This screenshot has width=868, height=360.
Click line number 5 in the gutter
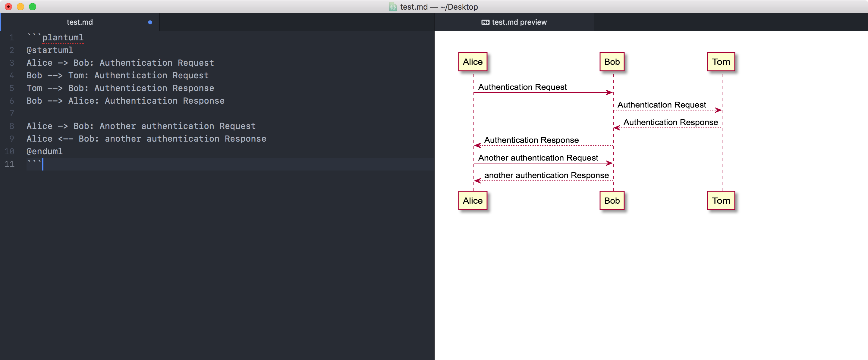coord(11,88)
